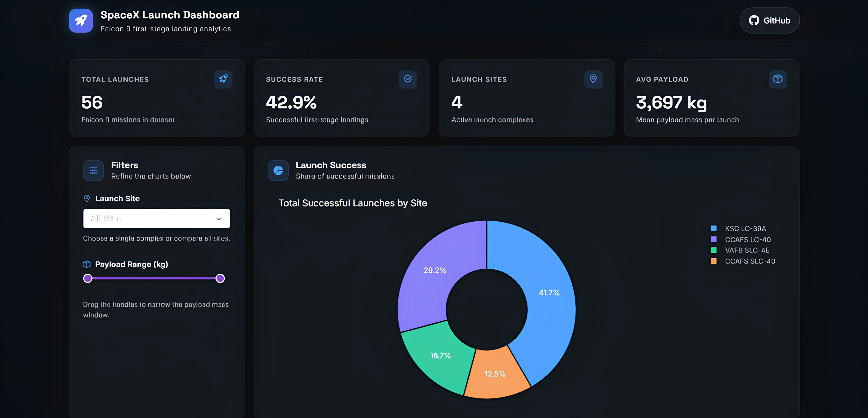
Task: Click the SpaceX Launch Dashboard title
Action: [170, 15]
